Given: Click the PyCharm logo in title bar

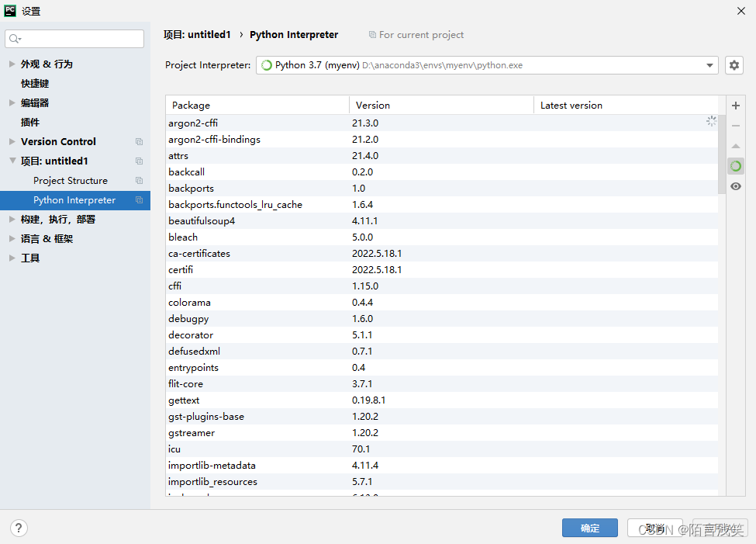Looking at the screenshot, I should pos(10,11).
